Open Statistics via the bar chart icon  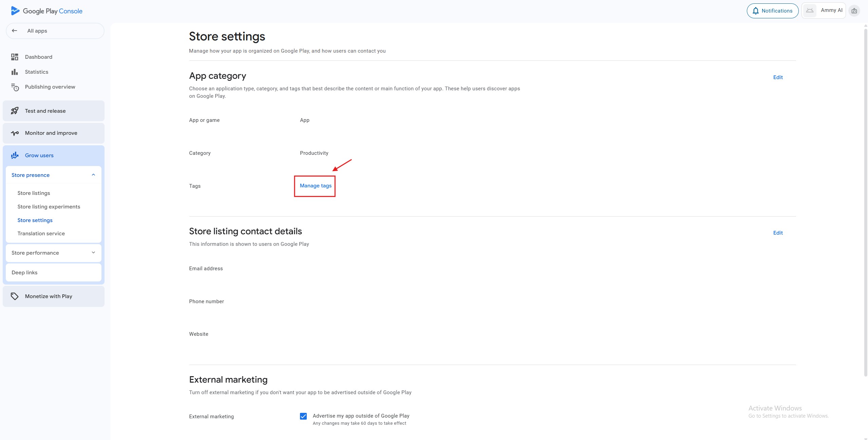[15, 72]
